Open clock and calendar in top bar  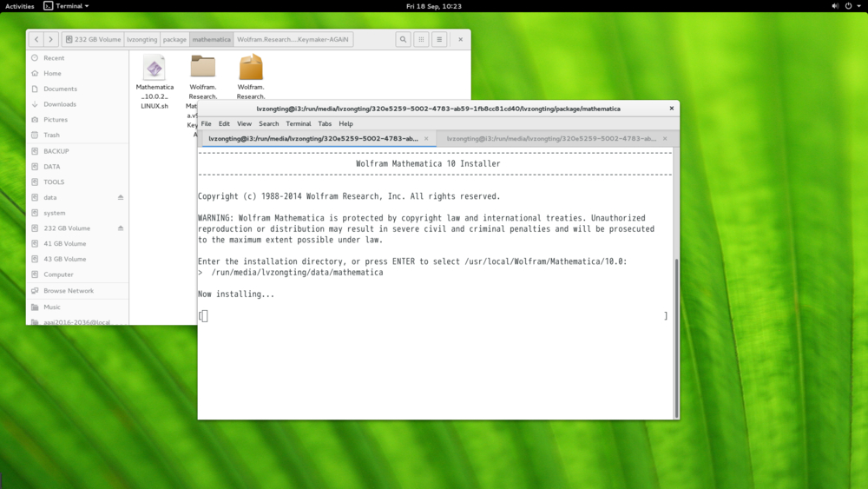tap(433, 6)
